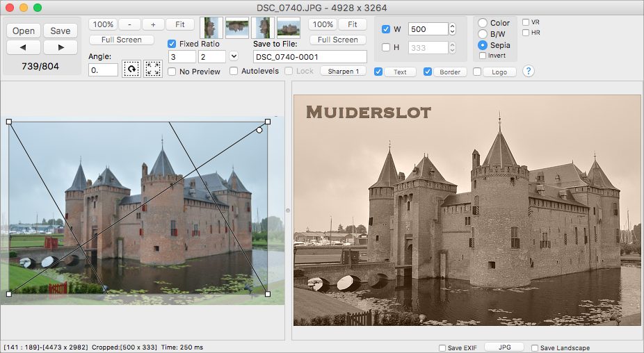644x353 pixels.
Task: Click the Save button
Action: point(61,31)
